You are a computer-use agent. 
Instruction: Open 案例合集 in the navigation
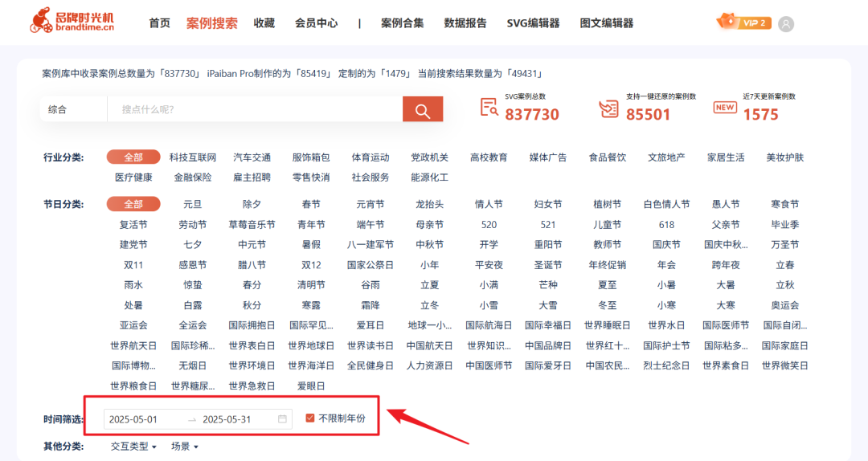[403, 23]
